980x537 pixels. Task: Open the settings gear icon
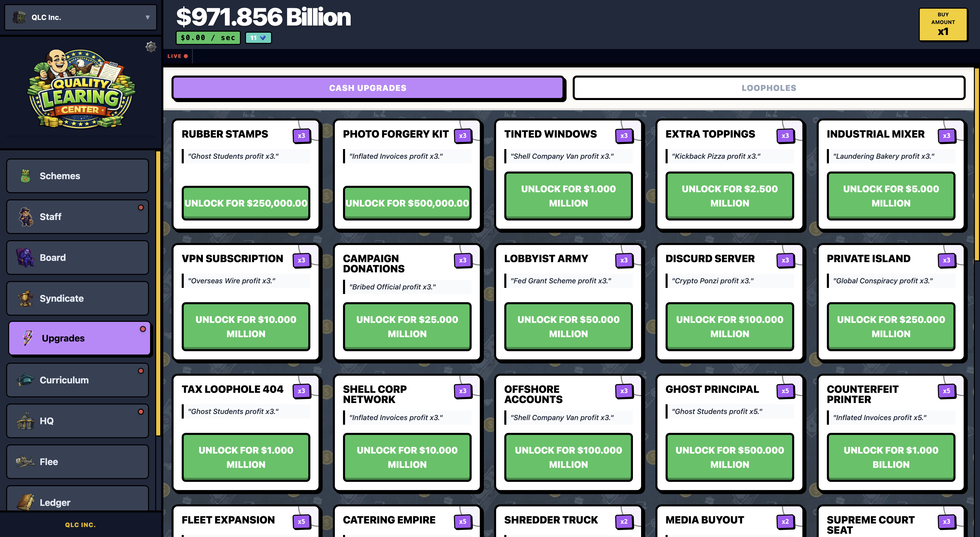coord(151,47)
